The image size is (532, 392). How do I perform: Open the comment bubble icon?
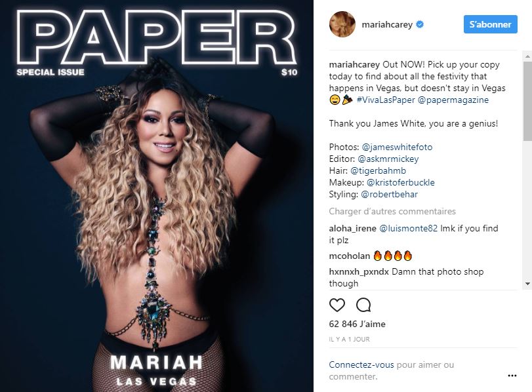pyautogui.click(x=363, y=305)
